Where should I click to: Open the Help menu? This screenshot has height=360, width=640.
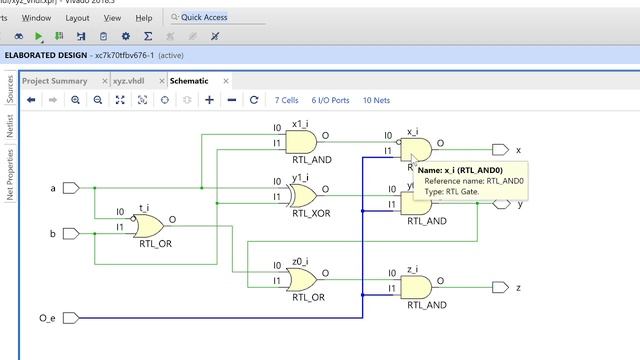[144, 18]
